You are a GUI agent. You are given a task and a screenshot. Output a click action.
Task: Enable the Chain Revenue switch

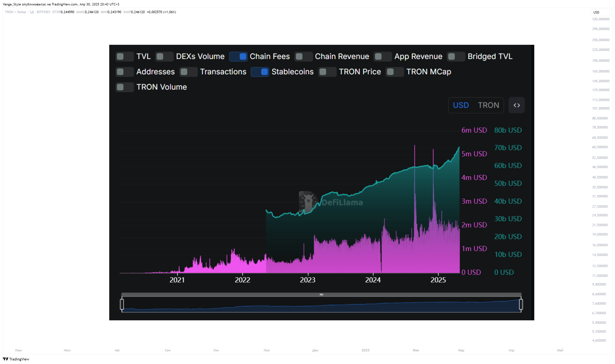pyautogui.click(x=303, y=57)
